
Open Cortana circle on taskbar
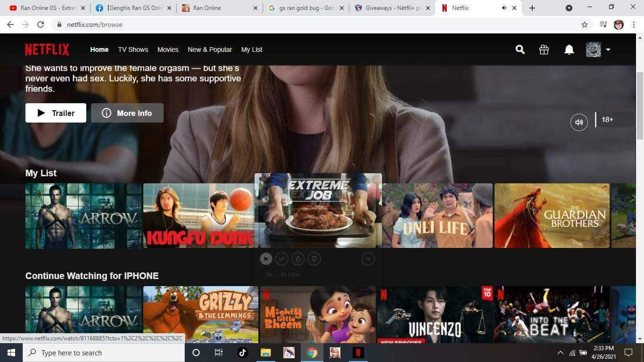point(196,353)
